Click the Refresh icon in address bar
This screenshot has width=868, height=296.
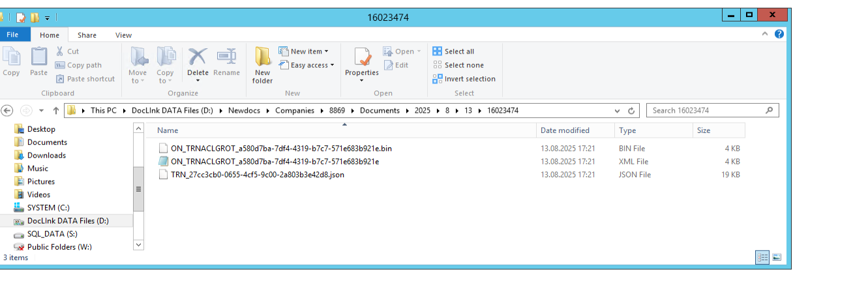point(631,110)
